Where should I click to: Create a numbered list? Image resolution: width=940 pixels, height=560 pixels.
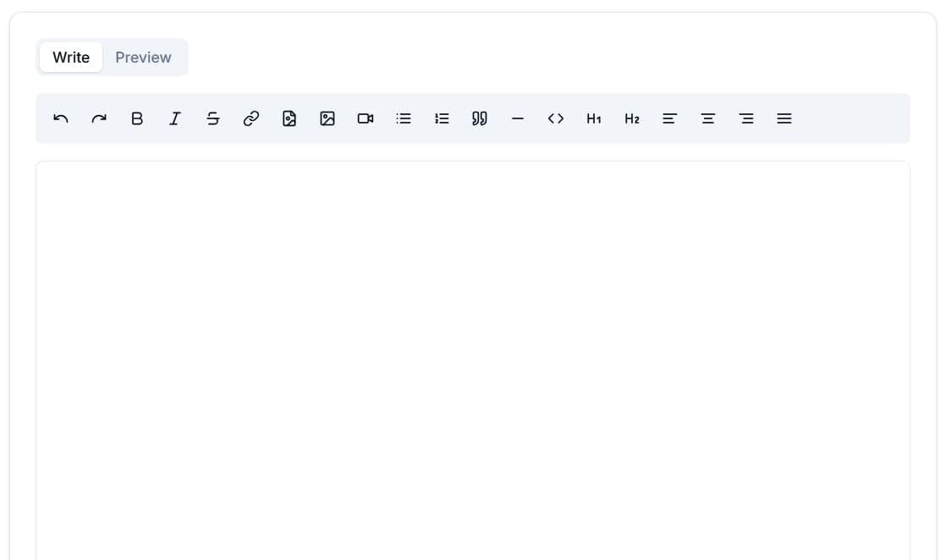442,118
